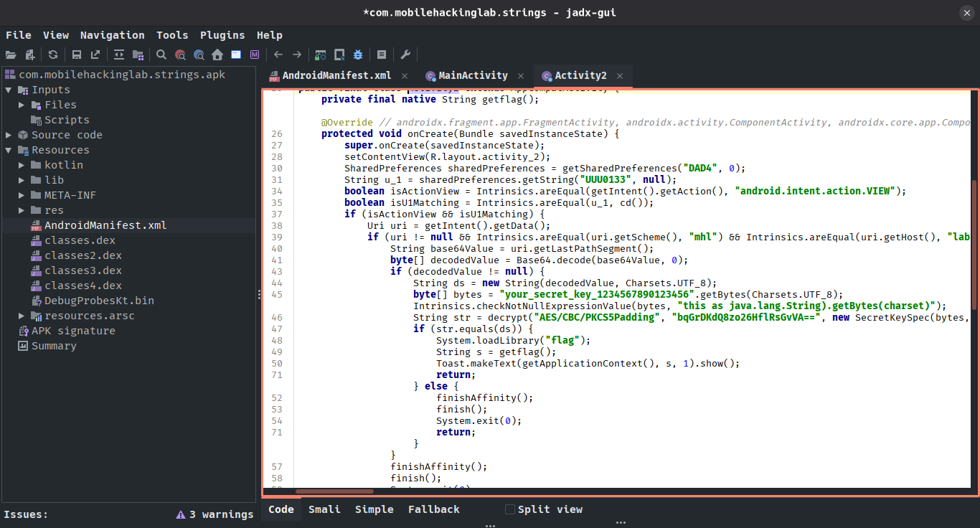
Task: Click the 3 warnings indicator
Action: click(x=215, y=514)
